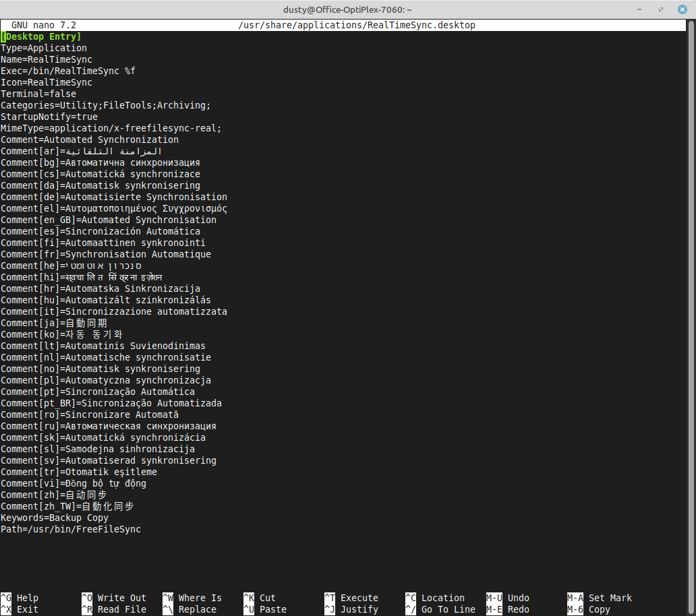This screenshot has height=616, width=696.
Task: Click the ^R Read File shortcut hint
Action: [114, 609]
